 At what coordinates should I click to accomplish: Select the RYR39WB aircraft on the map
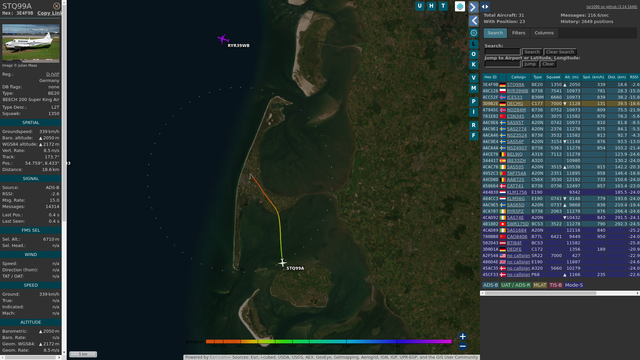click(223, 39)
